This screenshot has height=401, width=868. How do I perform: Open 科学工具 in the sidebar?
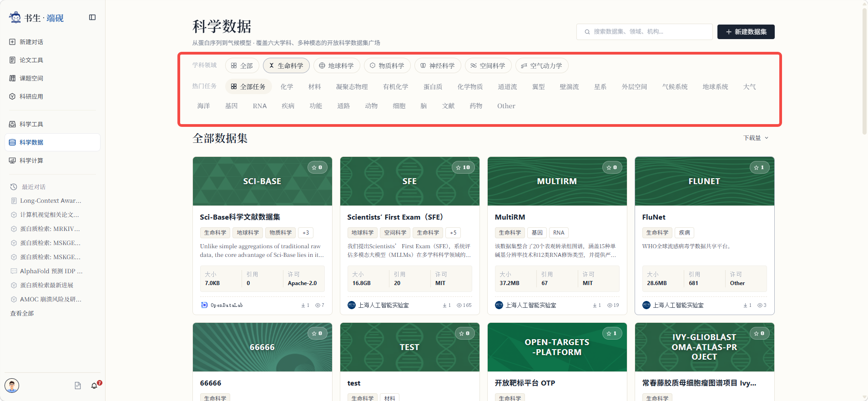click(52, 124)
